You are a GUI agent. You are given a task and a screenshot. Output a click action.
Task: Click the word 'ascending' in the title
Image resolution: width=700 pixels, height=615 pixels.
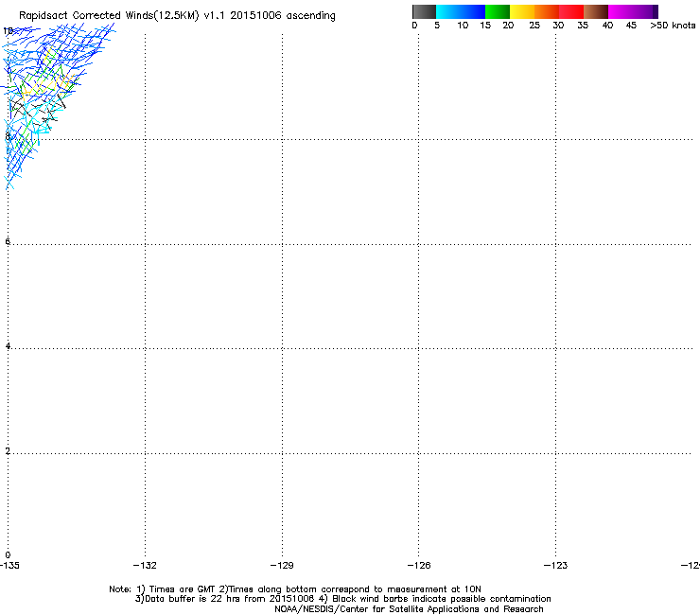[310, 16]
